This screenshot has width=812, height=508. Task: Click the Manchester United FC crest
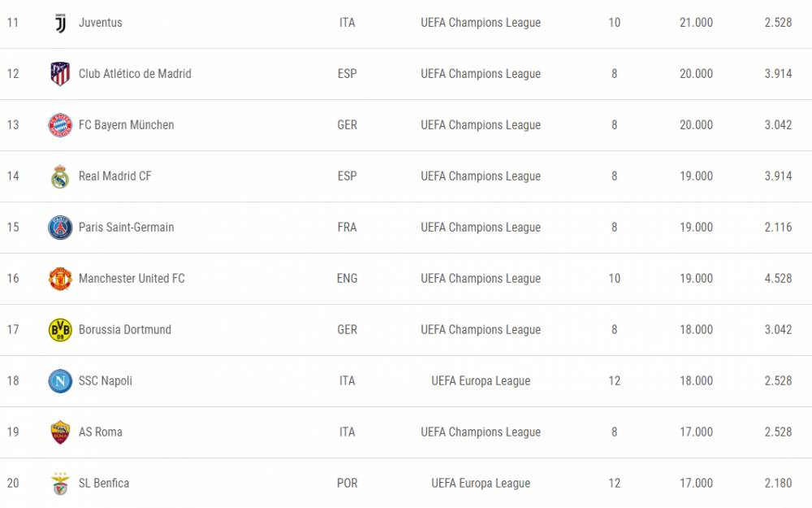(60, 278)
